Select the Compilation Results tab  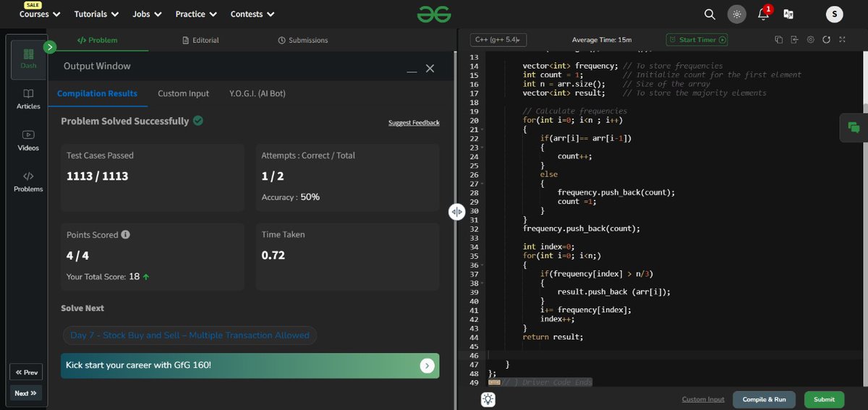(x=97, y=93)
